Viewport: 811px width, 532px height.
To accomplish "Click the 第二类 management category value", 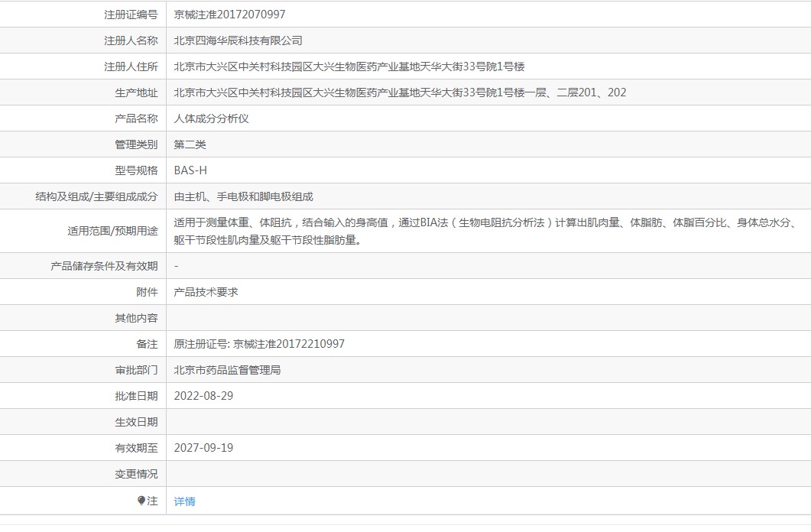I will [190, 144].
